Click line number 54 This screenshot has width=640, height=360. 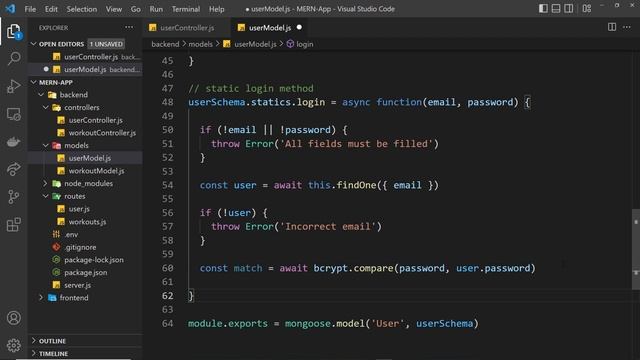pyautogui.click(x=167, y=185)
